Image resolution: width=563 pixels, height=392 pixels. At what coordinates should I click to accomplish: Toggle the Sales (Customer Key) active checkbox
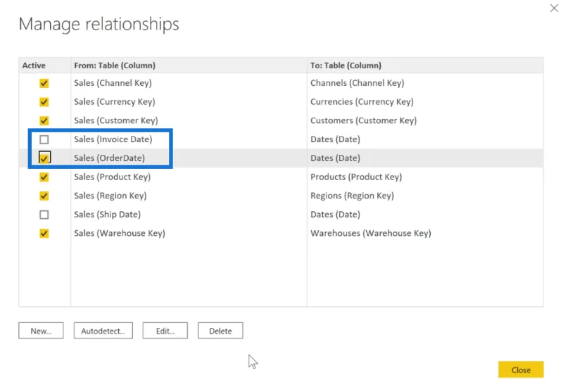click(x=44, y=120)
